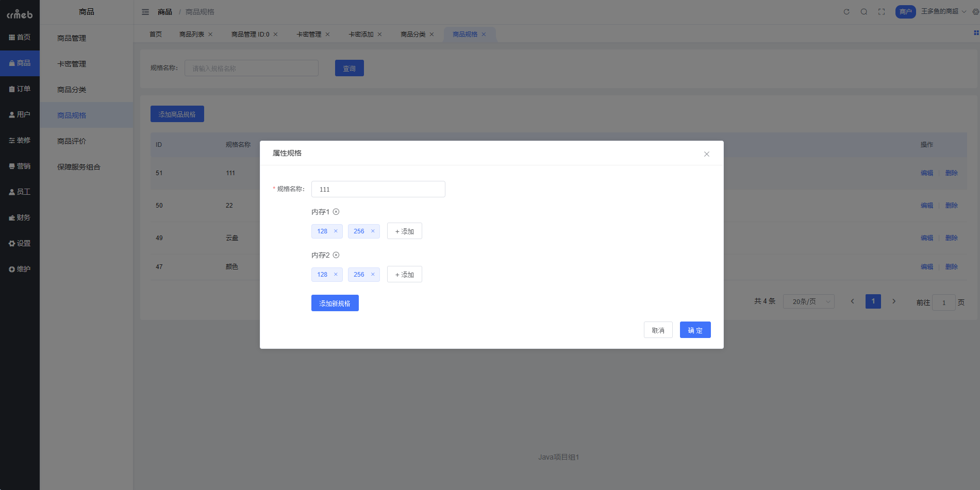Expand the 商户 role dropdown at top right
Screen dimensions: 980x490
(x=905, y=11)
